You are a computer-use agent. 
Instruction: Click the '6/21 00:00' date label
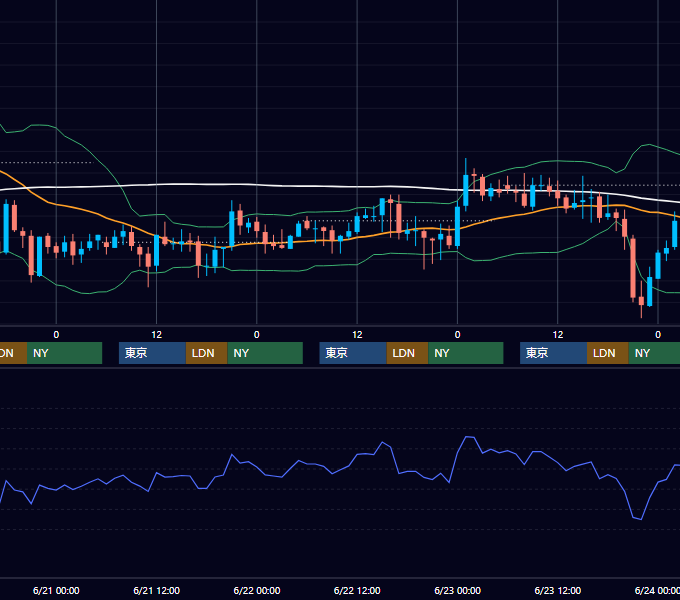click(x=56, y=590)
